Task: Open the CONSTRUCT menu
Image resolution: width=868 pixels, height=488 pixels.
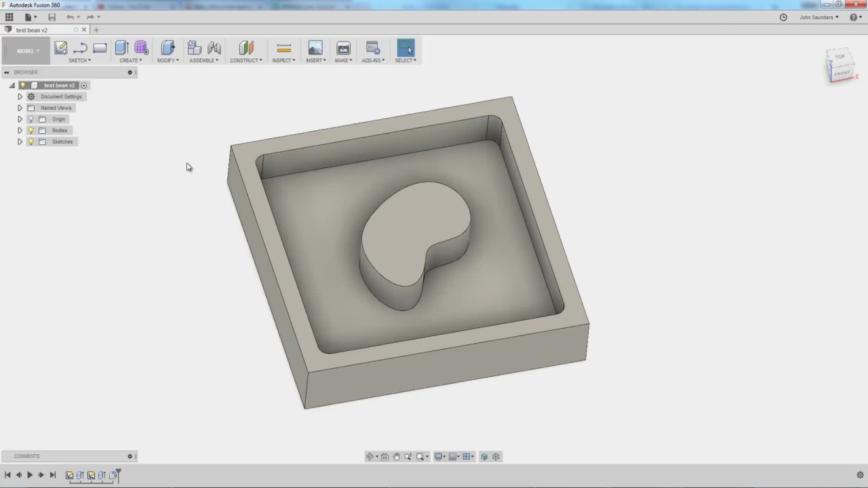Action: 246,60
